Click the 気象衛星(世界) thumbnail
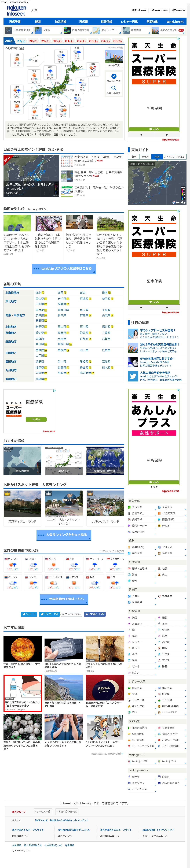 coord(105,461)
